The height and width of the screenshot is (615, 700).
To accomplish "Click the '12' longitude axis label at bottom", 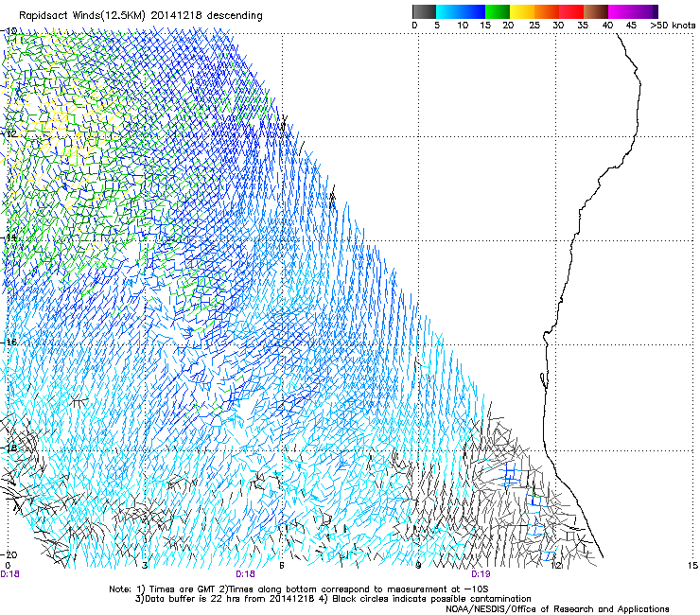I will [x=556, y=566].
